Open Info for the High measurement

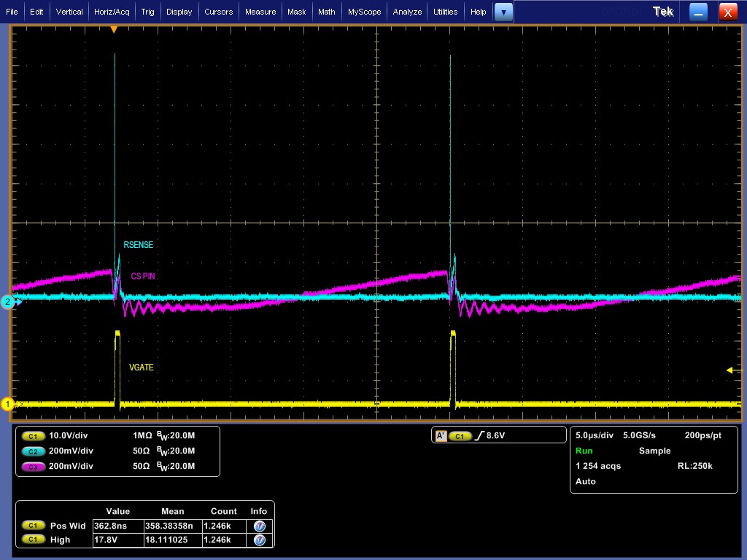(x=260, y=540)
